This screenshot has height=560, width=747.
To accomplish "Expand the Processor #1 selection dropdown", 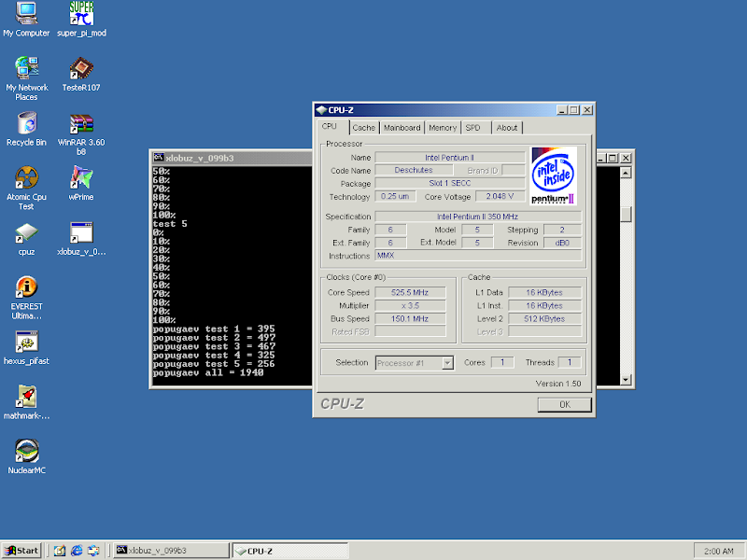I will [447, 363].
